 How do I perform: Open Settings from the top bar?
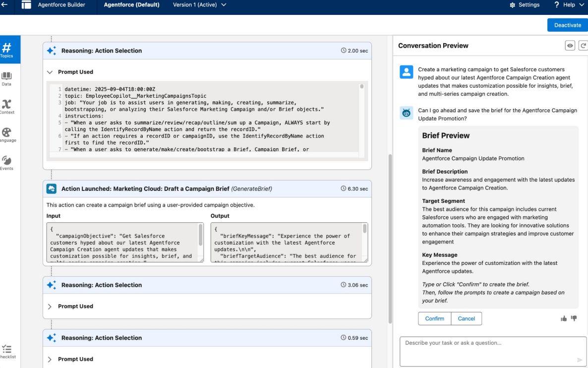coord(525,5)
